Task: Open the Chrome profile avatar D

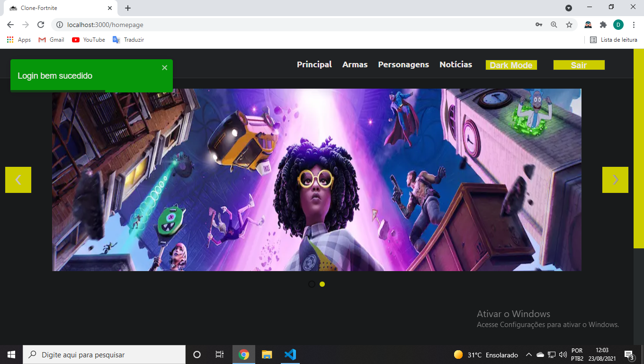Action: coord(618,25)
